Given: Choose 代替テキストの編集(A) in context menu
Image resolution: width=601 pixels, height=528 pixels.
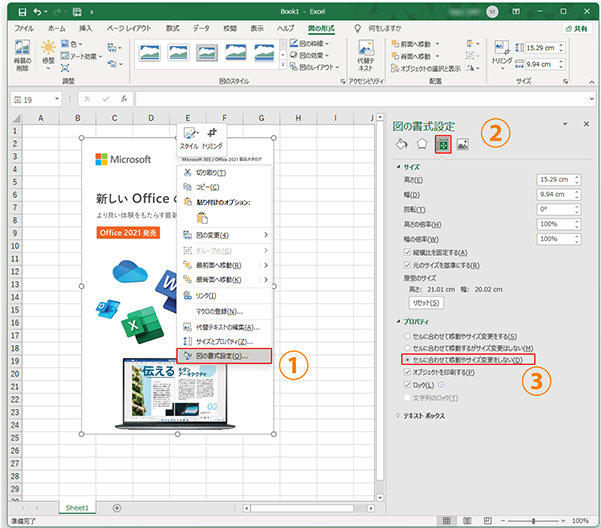Looking at the screenshot, I should point(224,327).
